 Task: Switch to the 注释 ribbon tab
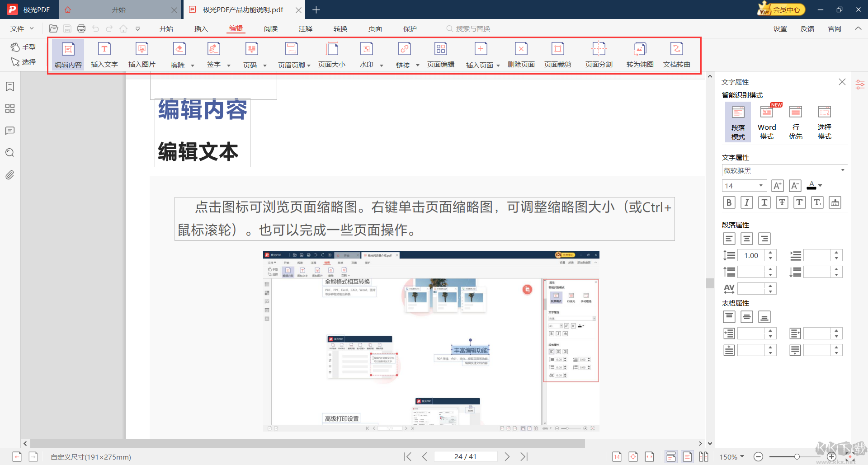[x=306, y=28]
